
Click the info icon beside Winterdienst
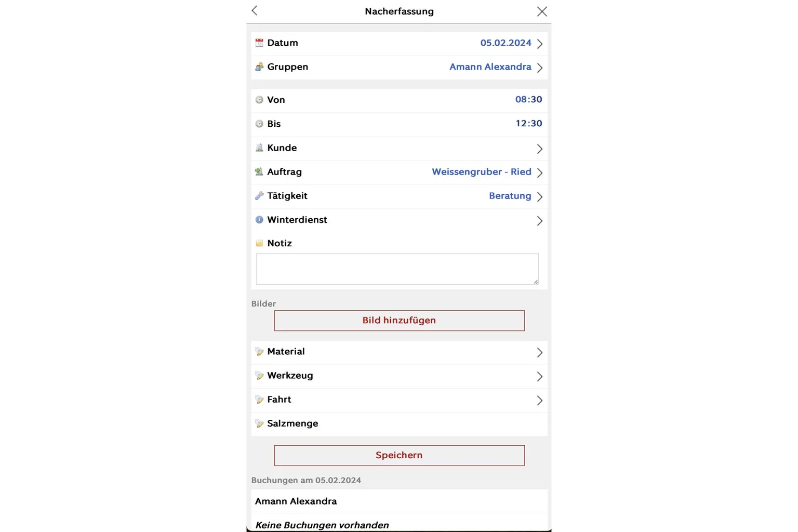point(259,220)
